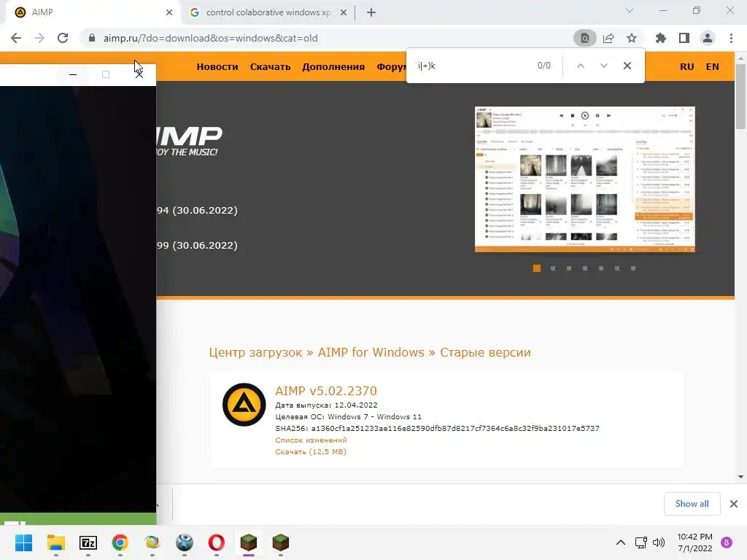The image size is (747, 560).
Task: Click the address bar URL
Action: [211, 38]
